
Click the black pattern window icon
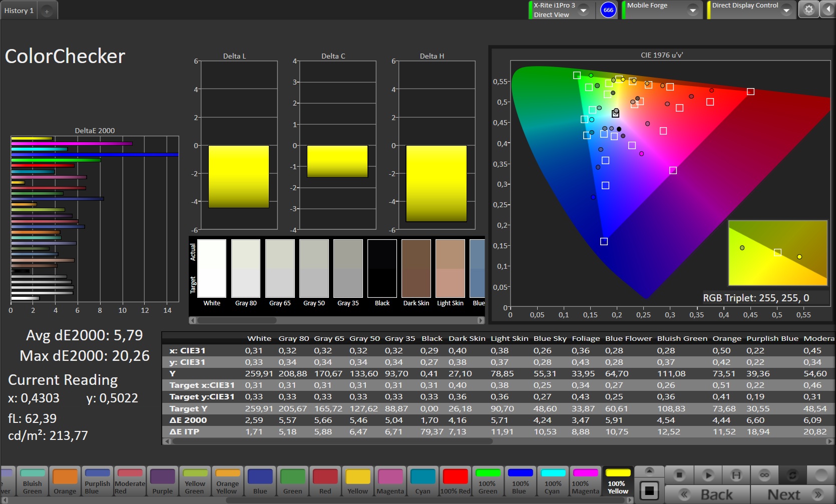coord(649,490)
